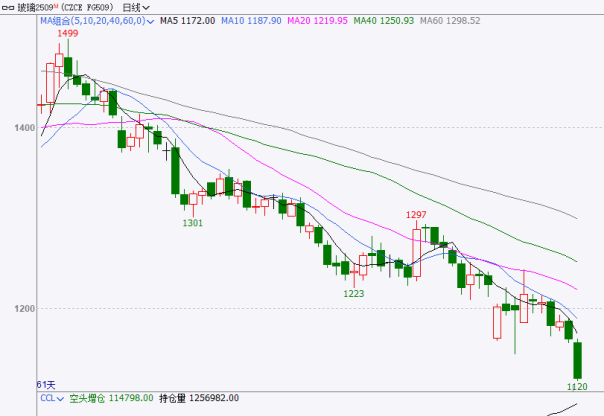This screenshot has width=604, height=416.
Task: Open the 日线 period dropdown
Action: click(136, 7)
